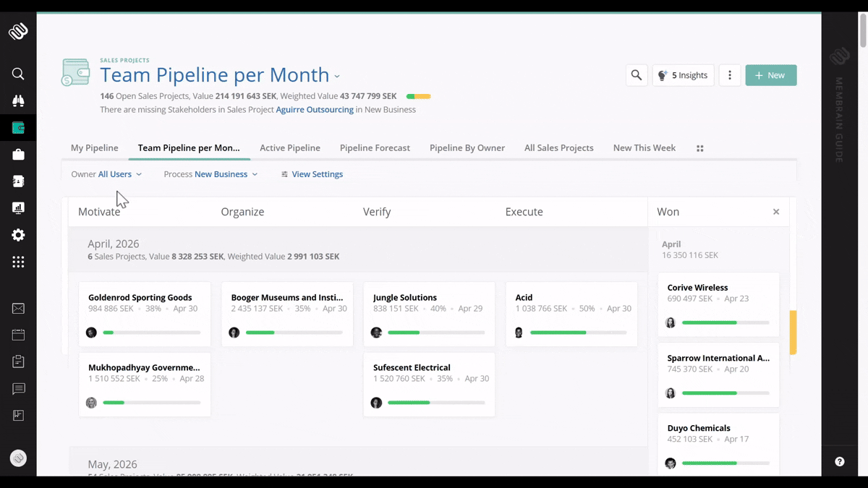Click the Verify stage header
The width and height of the screenshot is (868, 488).
click(x=377, y=212)
